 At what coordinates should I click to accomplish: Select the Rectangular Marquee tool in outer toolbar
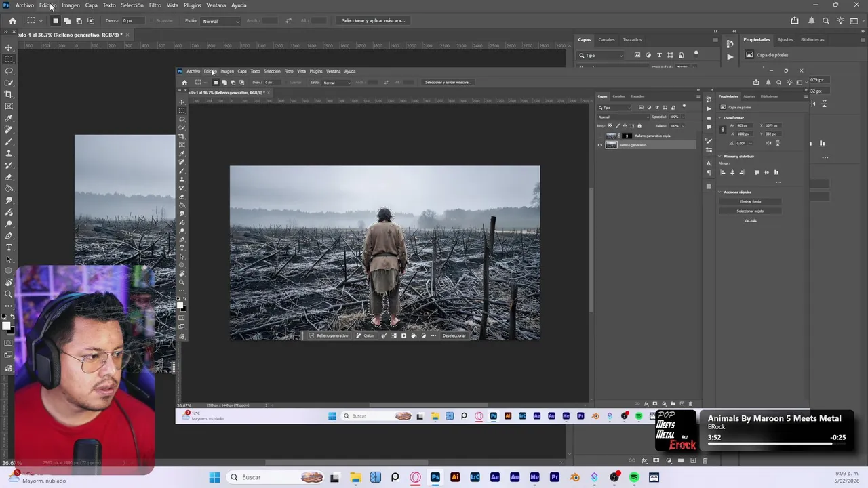(9, 59)
